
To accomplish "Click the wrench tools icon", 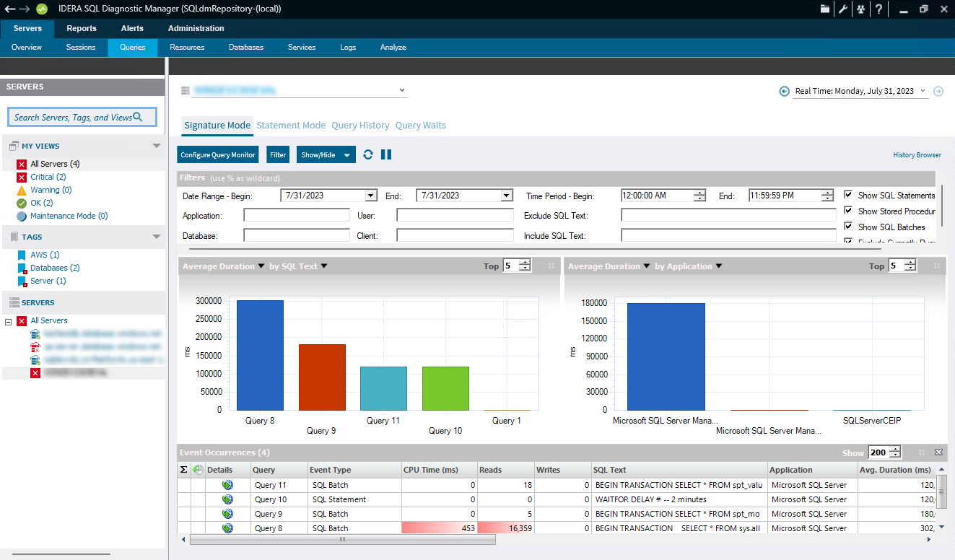I will tap(842, 9).
